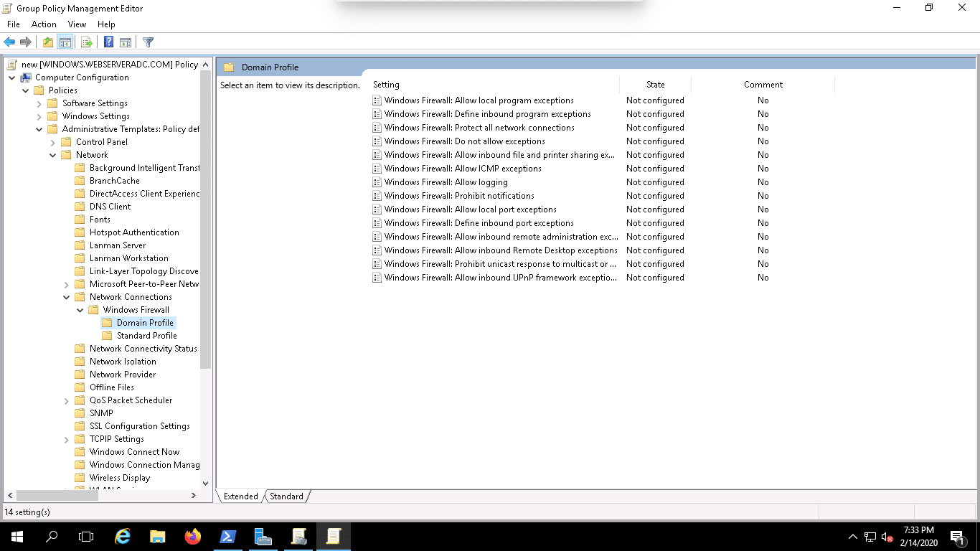Click policy icon beside Do not allow exceptions
Screen dimensions: 980x551
pyautogui.click(x=377, y=141)
